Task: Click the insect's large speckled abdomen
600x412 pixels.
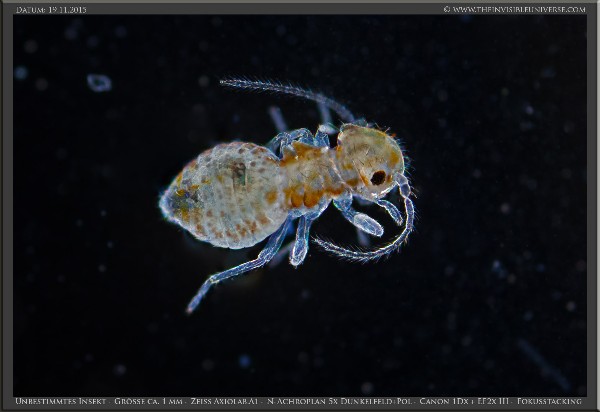Action: coord(225,195)
